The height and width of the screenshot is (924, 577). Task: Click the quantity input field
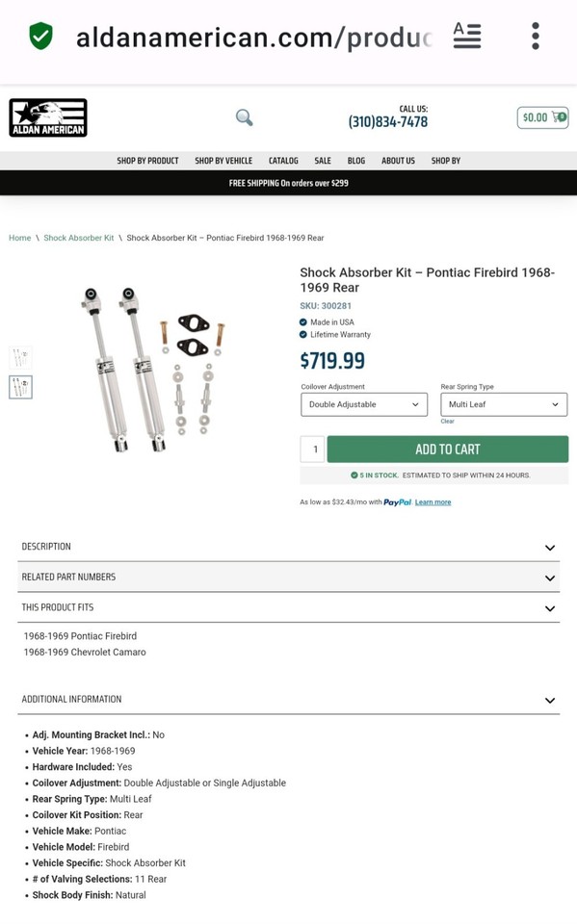312,449
